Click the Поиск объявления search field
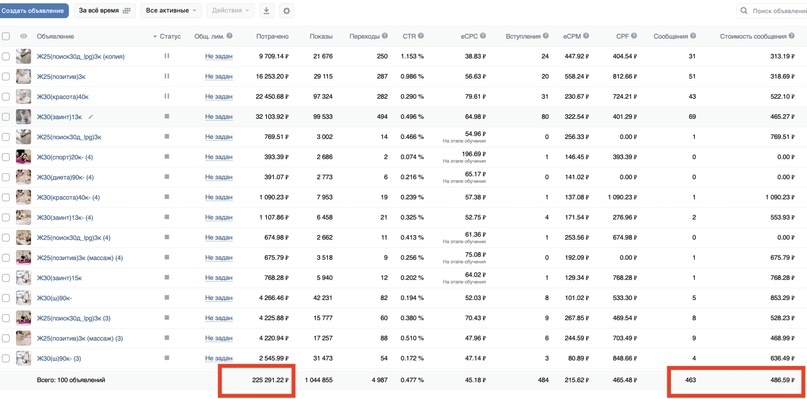The height and width of the screenshot is (399, 807). click(771, 10)
